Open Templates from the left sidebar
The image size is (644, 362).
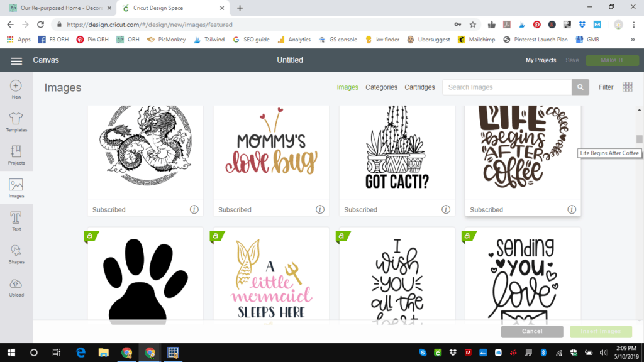coord(16,122)
